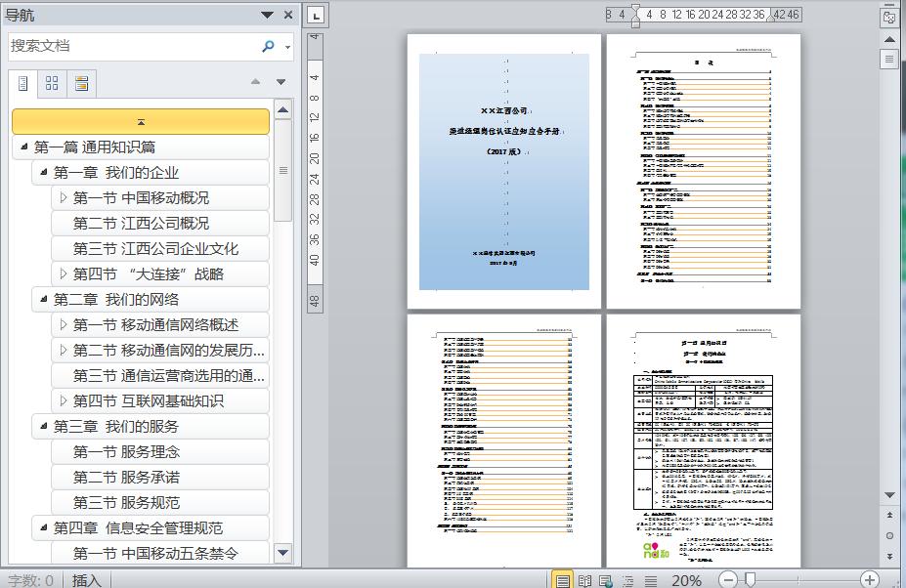The height and width of the screenshot is (588, 906).
Task: Click the zoom in plus button
Action: (870, 579)
